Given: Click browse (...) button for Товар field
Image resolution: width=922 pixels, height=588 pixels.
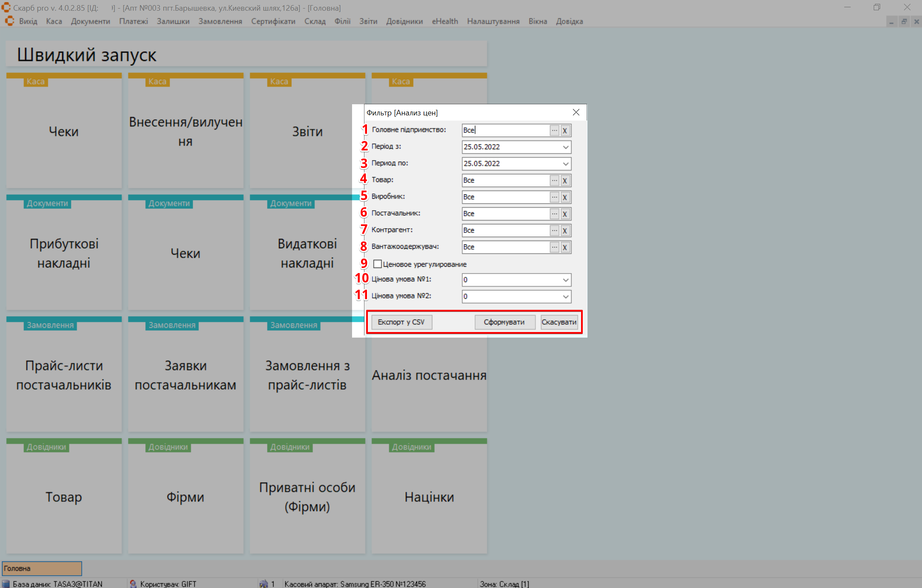Looking at the screenshot, I should point(554,180).
